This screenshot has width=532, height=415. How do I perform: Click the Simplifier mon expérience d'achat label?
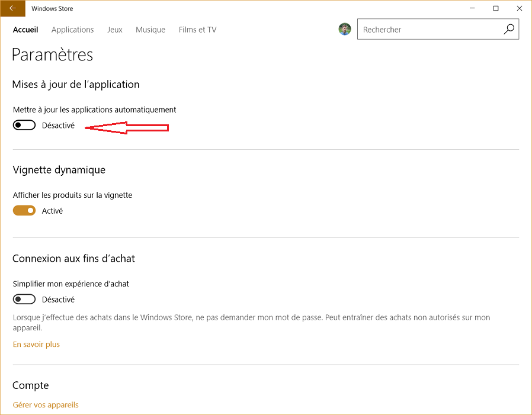[71, 284]
